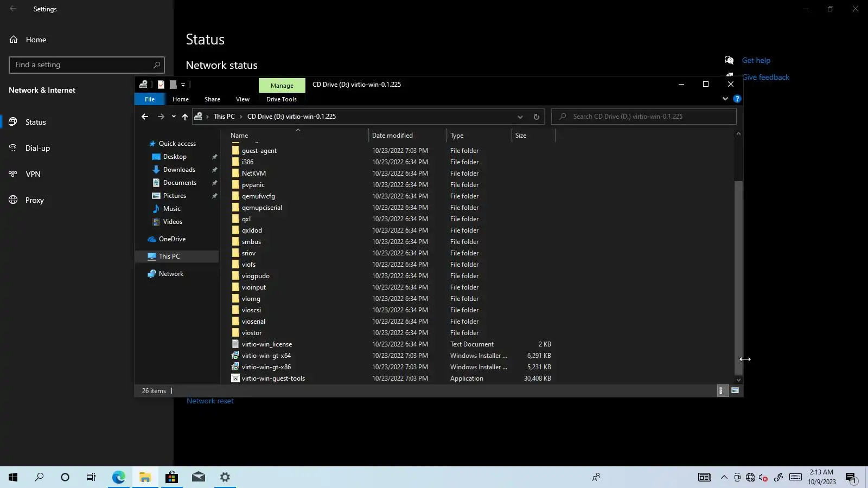The width and height of the screenshot is (868, 488).
Task: Click the file list vertical scrollbar thumb
Action: coord(738,278)
